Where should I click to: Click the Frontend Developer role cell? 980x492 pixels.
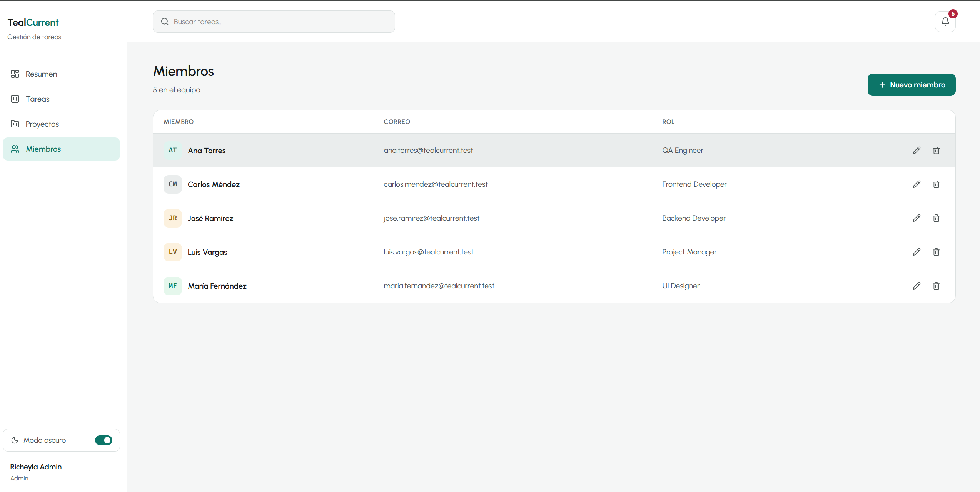coord(695,184)
